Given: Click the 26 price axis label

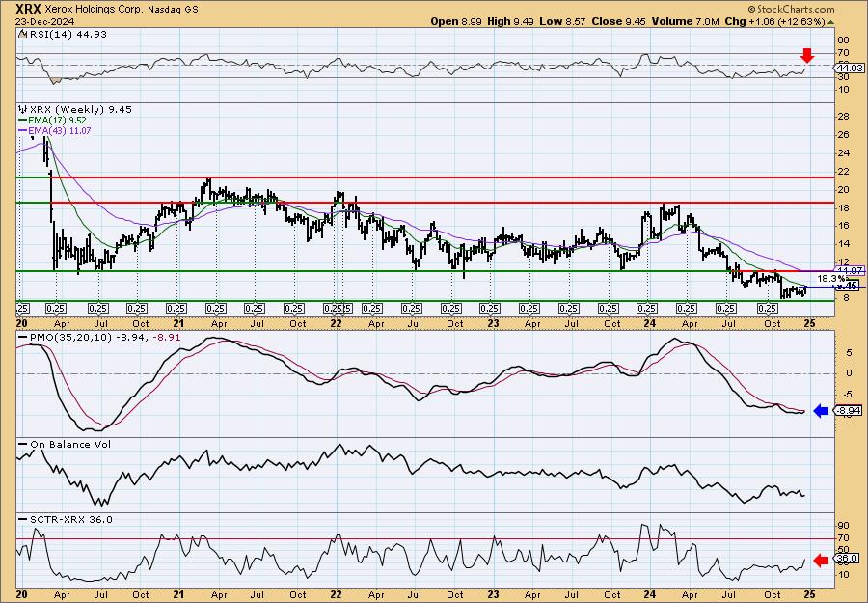Looking at the screenshot, I should click(843, 134).
